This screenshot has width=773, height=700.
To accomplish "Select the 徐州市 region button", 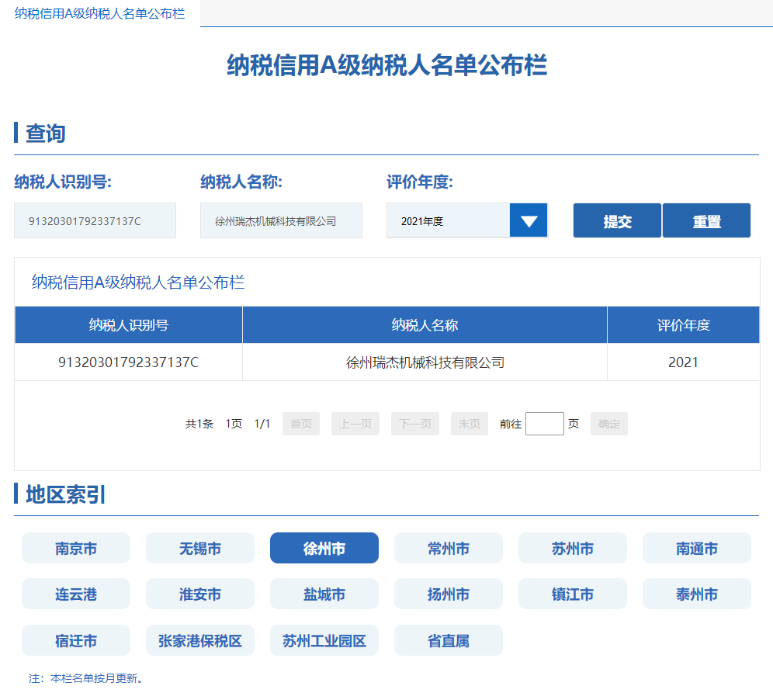I will point(324,547).
